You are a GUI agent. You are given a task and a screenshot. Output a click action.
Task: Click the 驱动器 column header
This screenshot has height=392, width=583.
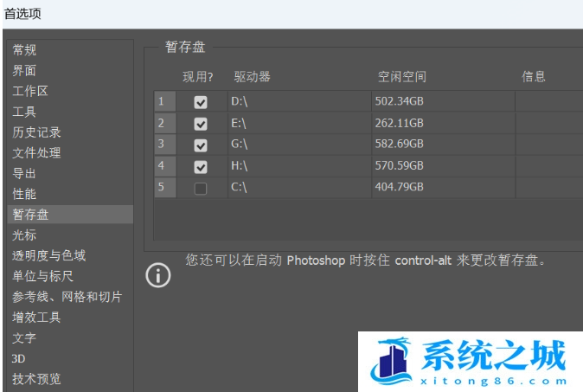pos(252,77)
